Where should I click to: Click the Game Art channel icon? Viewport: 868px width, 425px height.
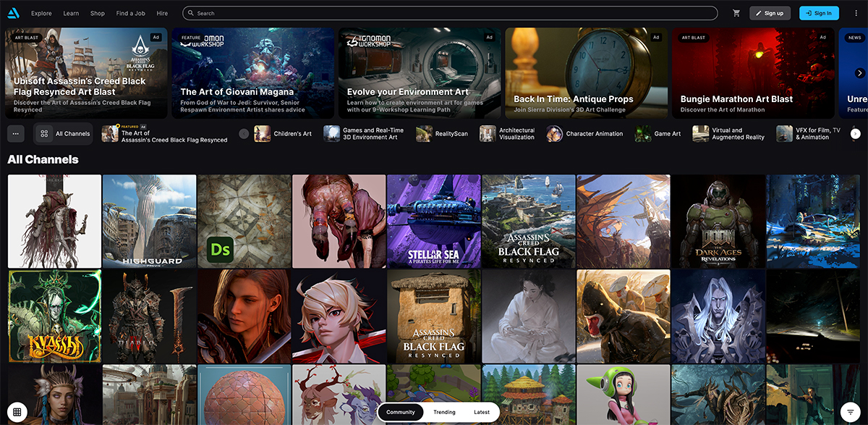click(x=643, y=134)
